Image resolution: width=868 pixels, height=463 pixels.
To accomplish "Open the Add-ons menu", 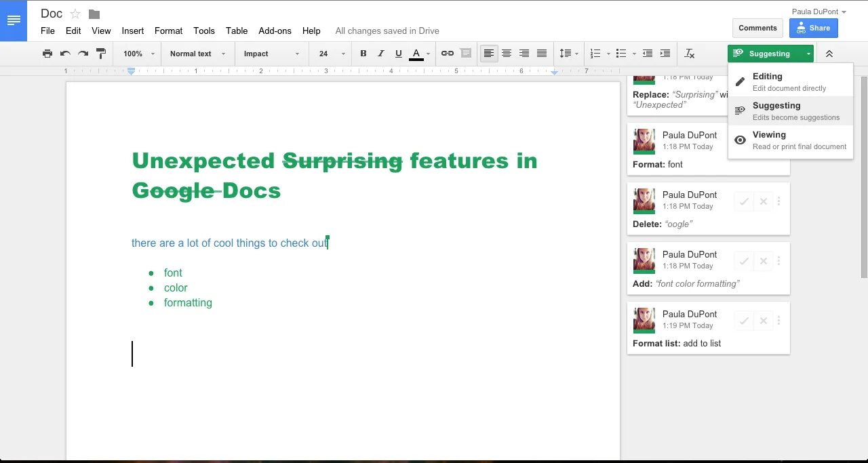I will (x=275, y=31).
